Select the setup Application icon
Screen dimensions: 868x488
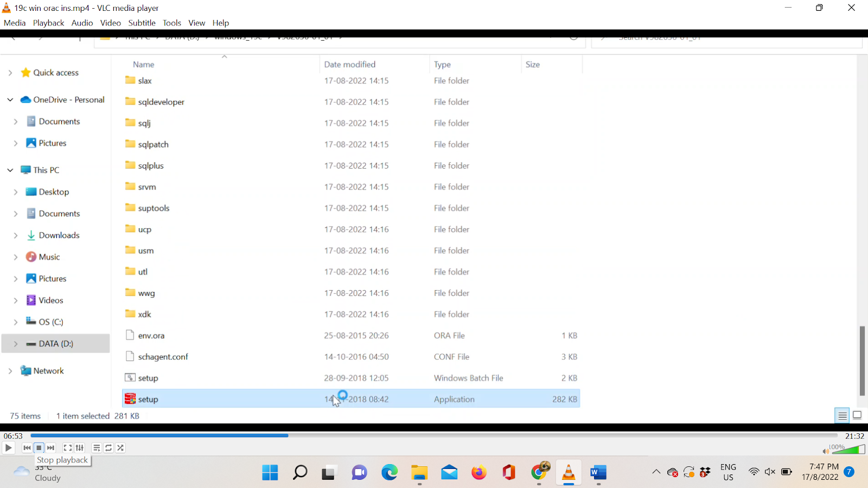[x=130, y=399]
